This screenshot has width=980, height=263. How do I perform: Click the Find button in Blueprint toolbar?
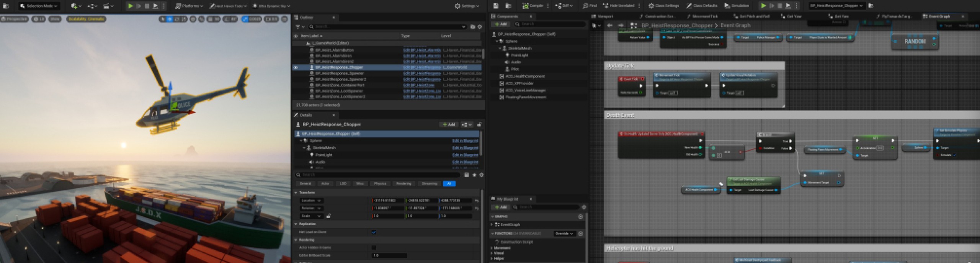pos(590,6)
